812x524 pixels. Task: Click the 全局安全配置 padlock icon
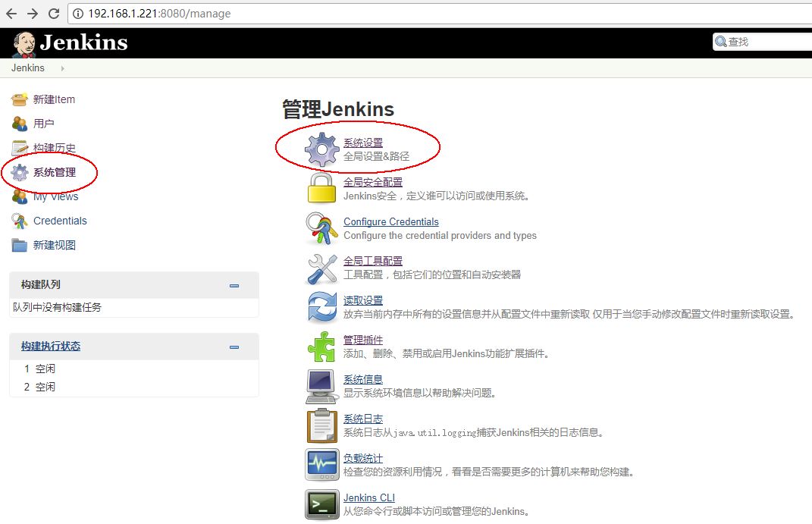pos(321,188)
